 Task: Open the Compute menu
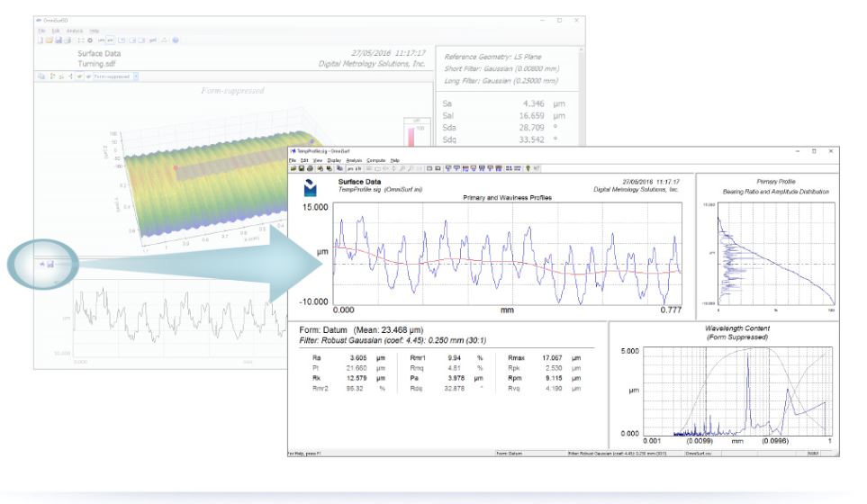[378, 160]
